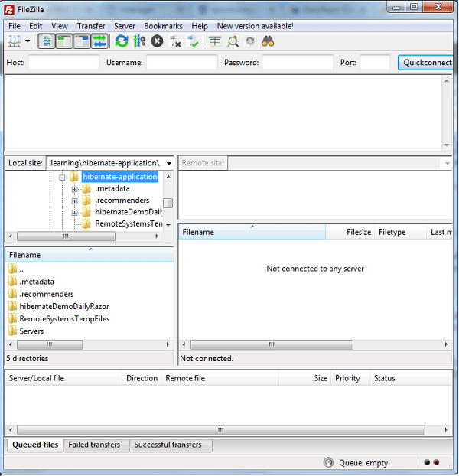Select .recommenders folder in local file list
Image resolution: width=459 pixels, height=476 pixels.
47,294
